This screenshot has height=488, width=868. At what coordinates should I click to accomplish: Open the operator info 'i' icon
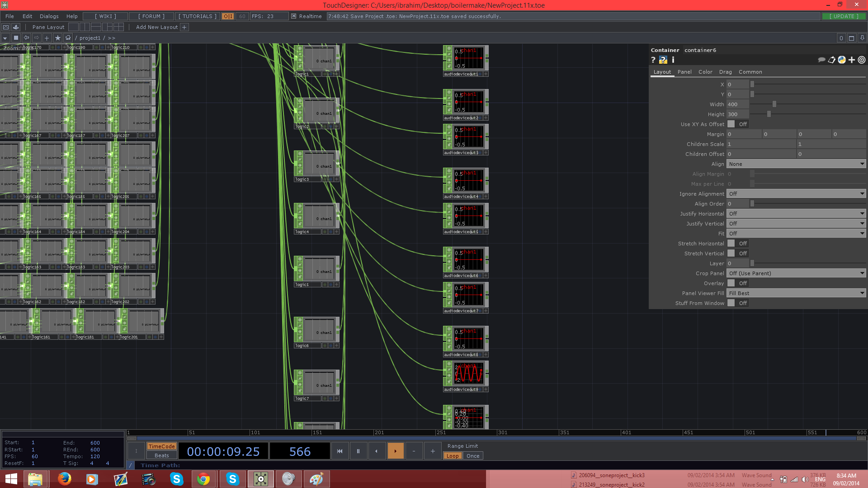673,60
